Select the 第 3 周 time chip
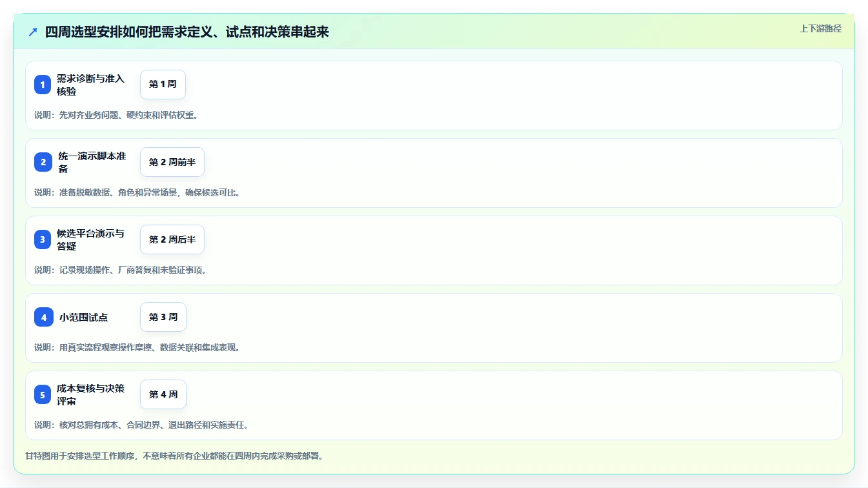 pyautogui.click(x=163, y=317)
